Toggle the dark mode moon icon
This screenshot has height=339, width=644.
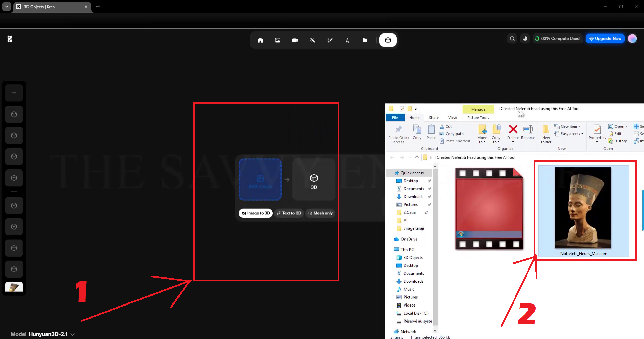coord(525,39)
